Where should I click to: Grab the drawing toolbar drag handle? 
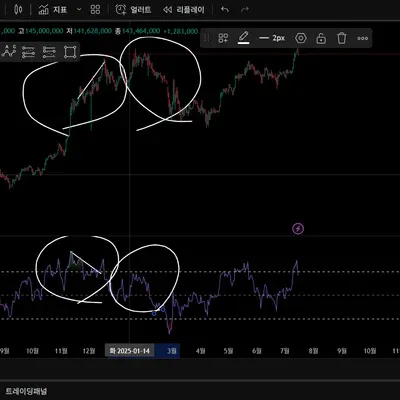tap(207, 38)
